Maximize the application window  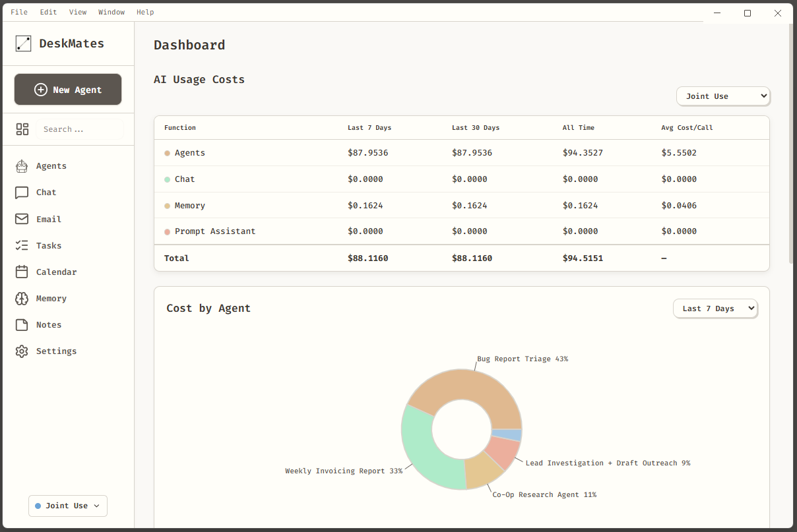click(748, 13)
